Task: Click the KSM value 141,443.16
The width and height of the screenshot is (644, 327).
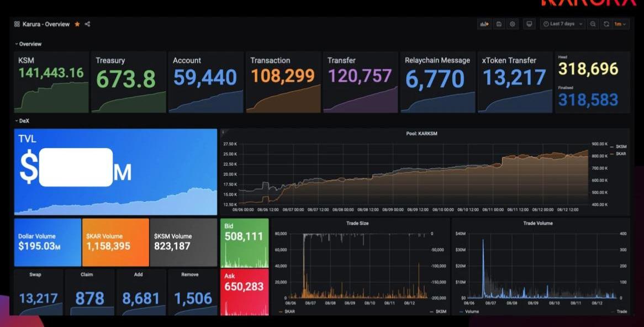Action: coord(51,73)
